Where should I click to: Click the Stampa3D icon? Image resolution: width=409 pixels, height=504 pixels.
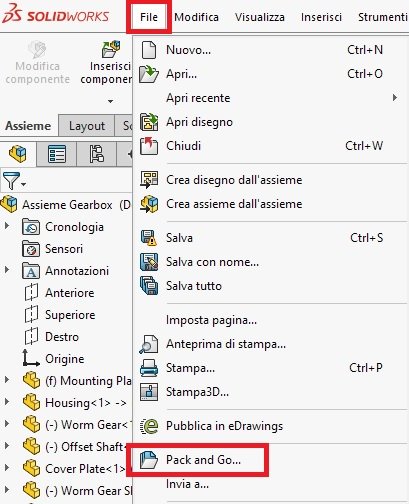[149, 392]
